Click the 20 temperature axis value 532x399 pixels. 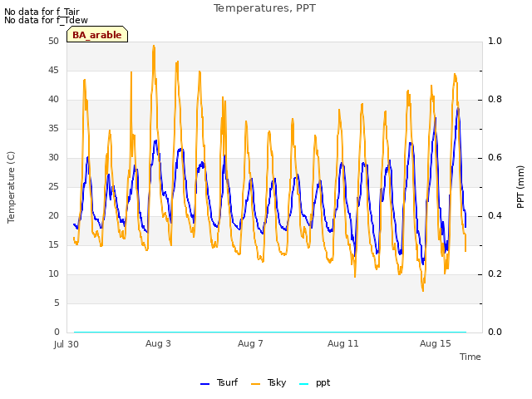pos(53,216)
